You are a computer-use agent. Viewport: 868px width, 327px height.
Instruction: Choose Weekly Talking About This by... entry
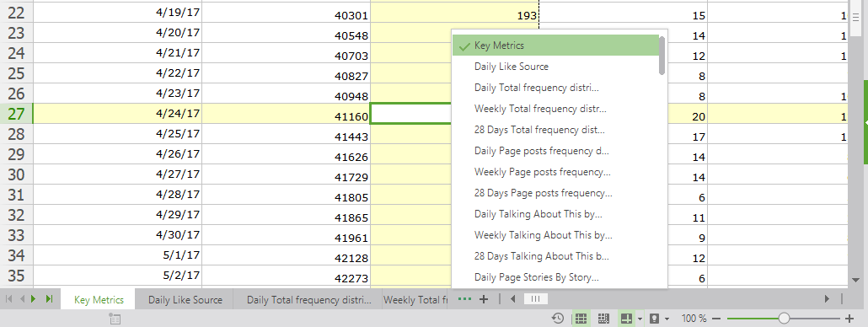coord(556,235)
